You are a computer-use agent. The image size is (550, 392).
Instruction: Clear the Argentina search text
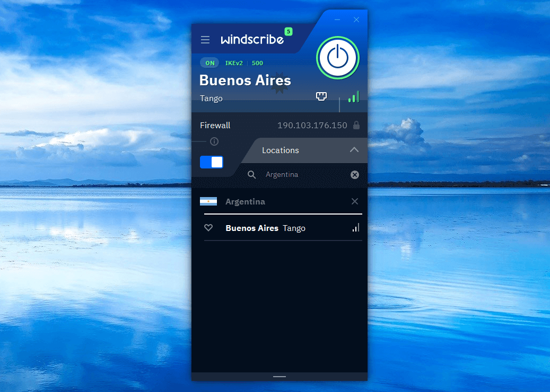point(355,175)
